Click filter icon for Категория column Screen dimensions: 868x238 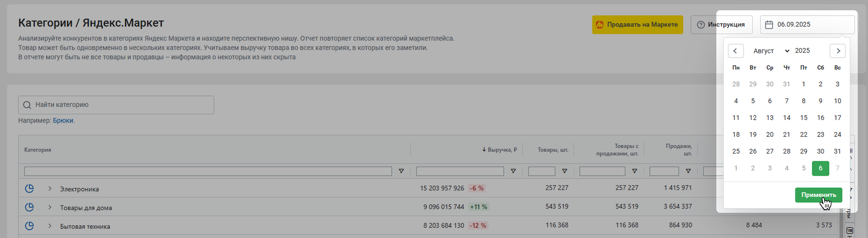click(401, 171)
